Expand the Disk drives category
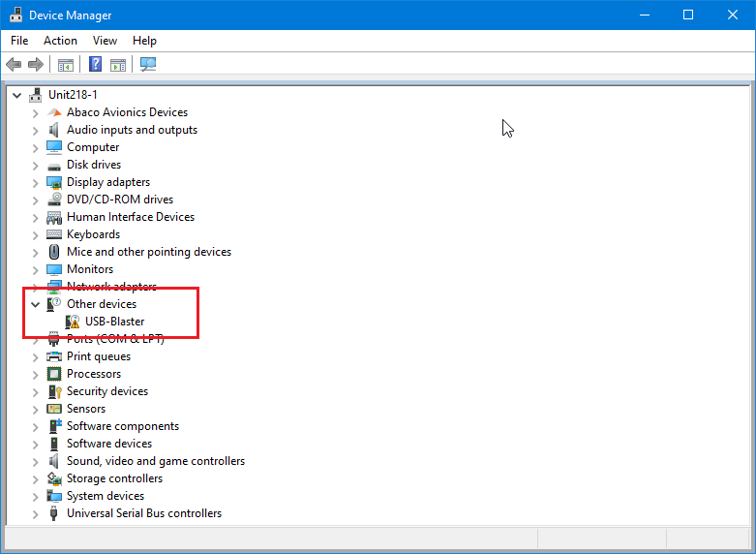Viewport: 756px width, 554px height. (x=36, y=165)
